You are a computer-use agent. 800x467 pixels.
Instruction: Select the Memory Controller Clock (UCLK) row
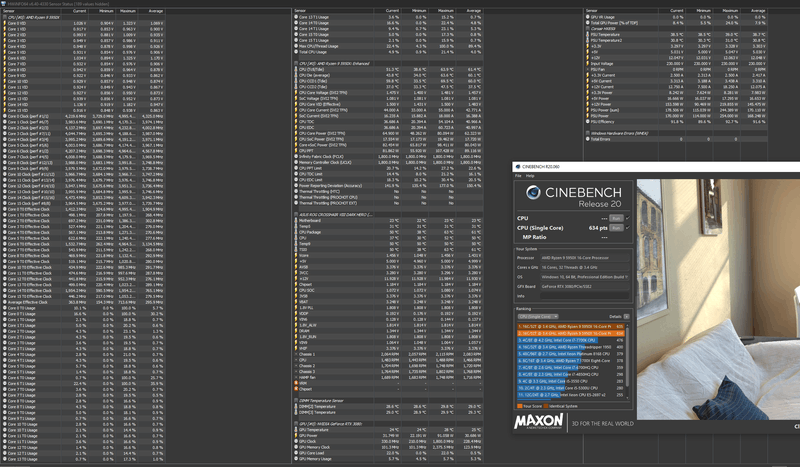[x=388, y=162]
